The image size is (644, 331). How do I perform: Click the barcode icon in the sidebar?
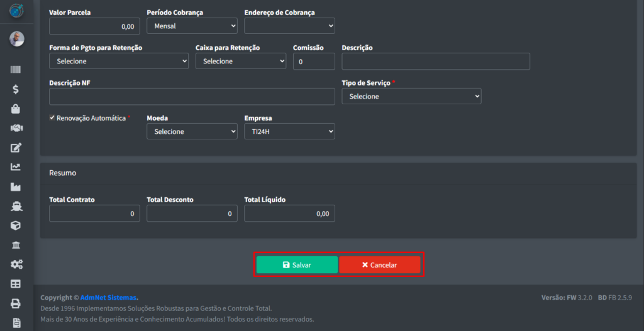(x=16, y=70)
